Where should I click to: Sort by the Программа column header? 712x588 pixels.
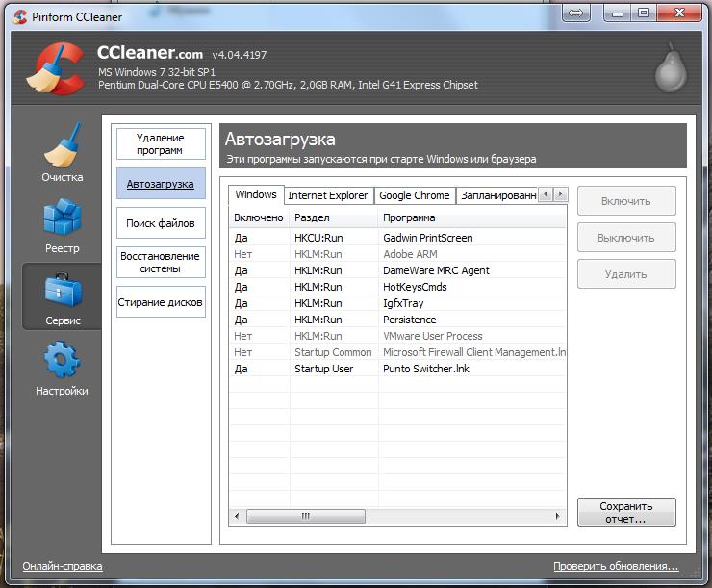coord(471,217)
